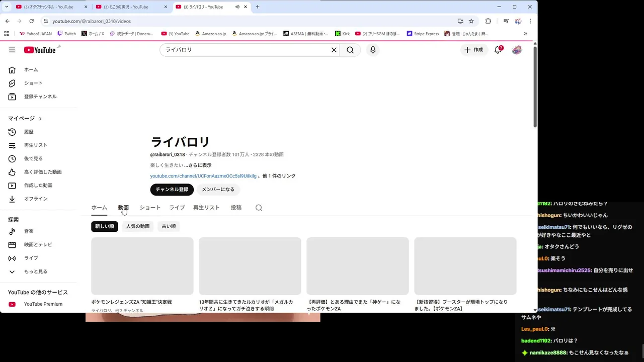644x362 pixels.
Task: Select the 新しい順 filter chip
Action: click(105, 226)
